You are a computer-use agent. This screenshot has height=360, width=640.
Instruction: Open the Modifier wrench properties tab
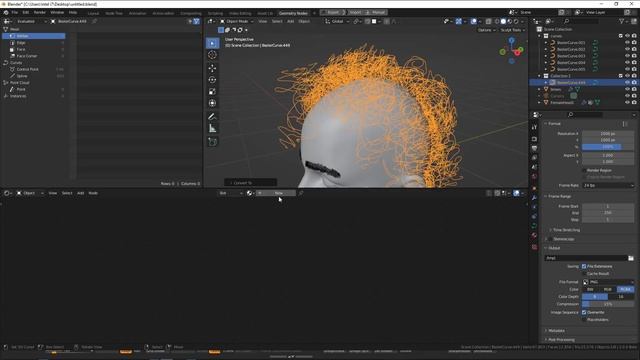coord(534,198)
